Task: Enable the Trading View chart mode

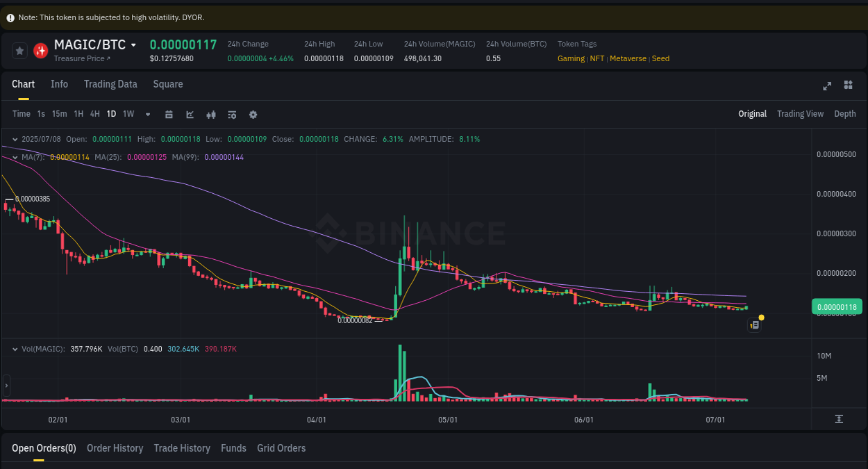Action: point(800,114)
